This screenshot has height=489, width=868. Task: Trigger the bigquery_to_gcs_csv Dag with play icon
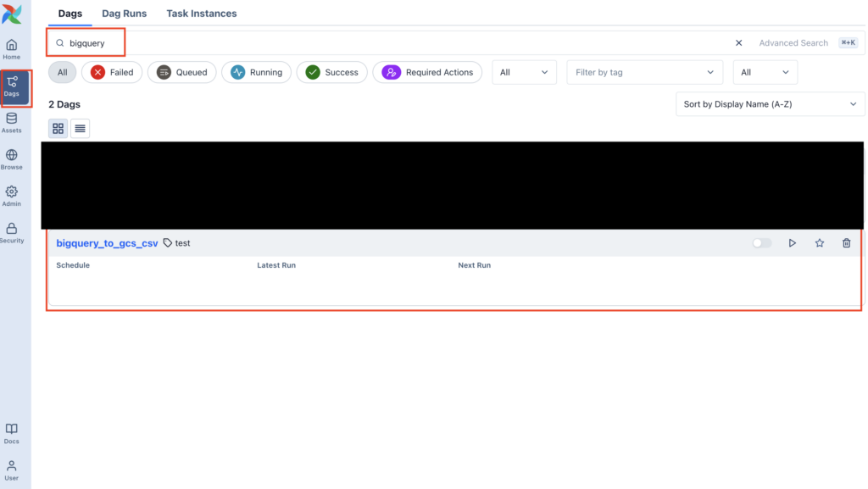tap(793, 243)
